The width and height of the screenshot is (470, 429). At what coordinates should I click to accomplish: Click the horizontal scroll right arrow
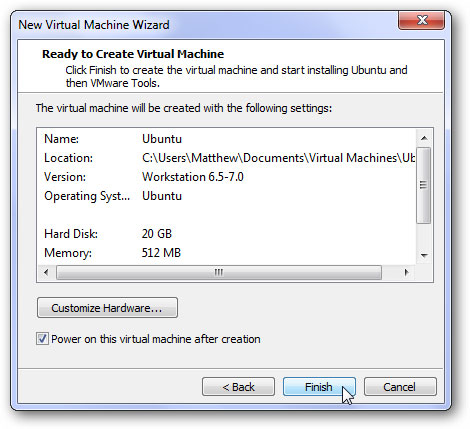coord(406,272)
